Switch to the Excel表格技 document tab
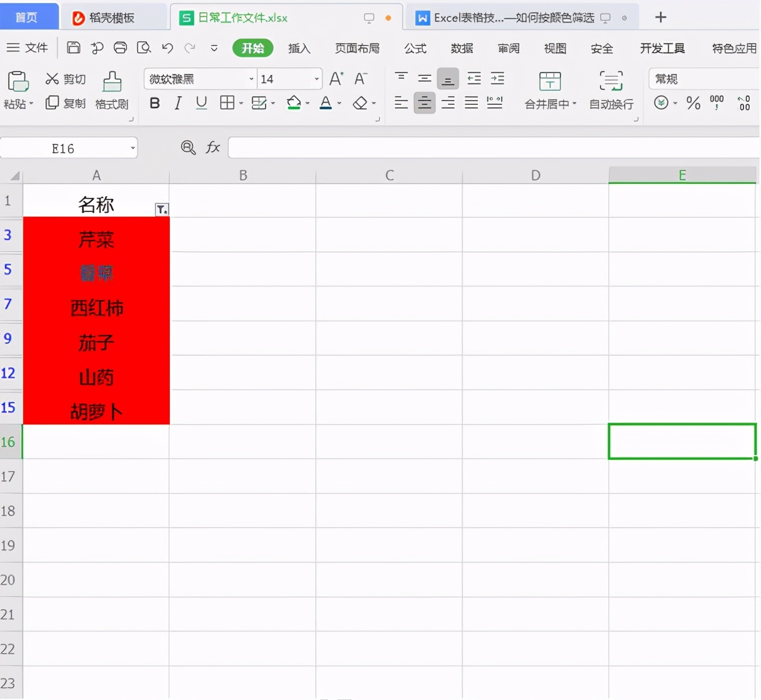 coord(521,17)
